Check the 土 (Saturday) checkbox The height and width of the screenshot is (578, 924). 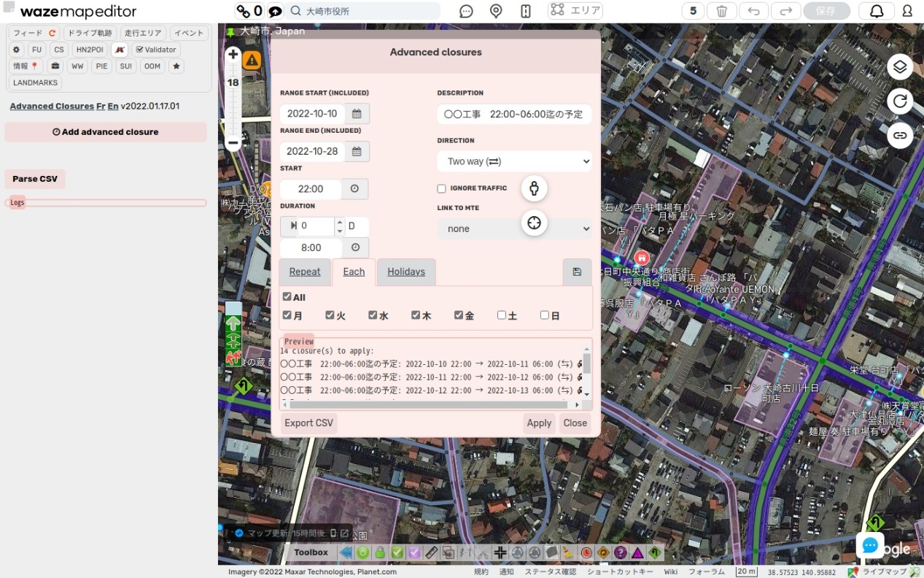(502, 315)
